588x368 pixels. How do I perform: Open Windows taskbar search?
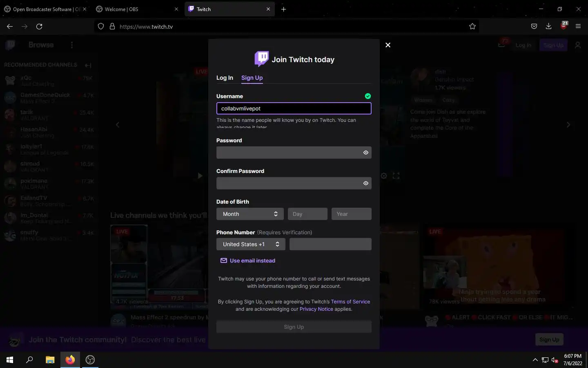(29, 360)
